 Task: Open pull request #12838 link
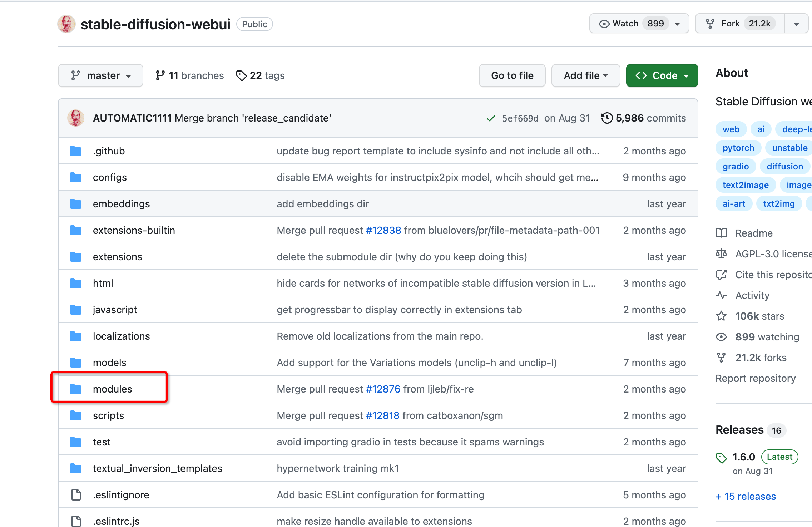[x=383, y=230]
